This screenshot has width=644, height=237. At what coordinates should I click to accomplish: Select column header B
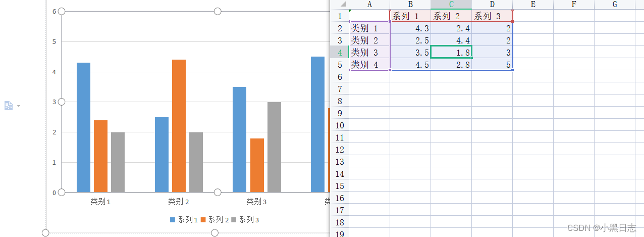pos(410,4)
